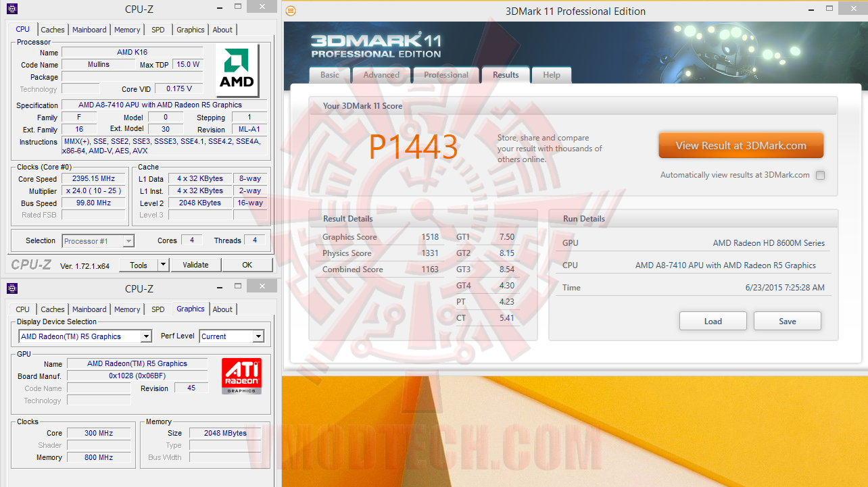The image size is (868, 487).
Task: Click the CPU-Z title bar icon in the processor window
Action: [x=12, y=9]
